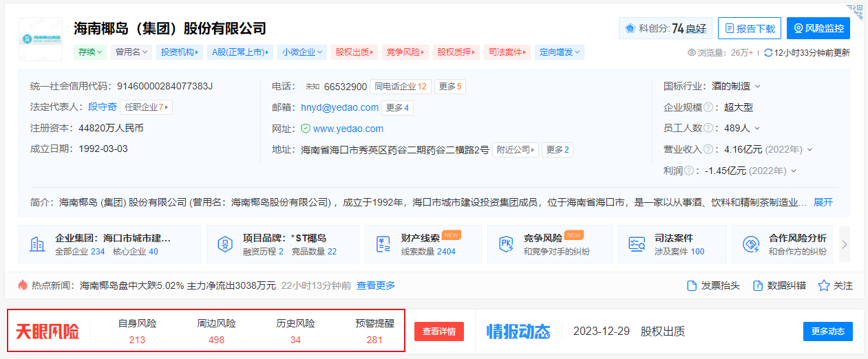Expand the 定向增发 tag dropdown
868x359 pixels.
559,52
